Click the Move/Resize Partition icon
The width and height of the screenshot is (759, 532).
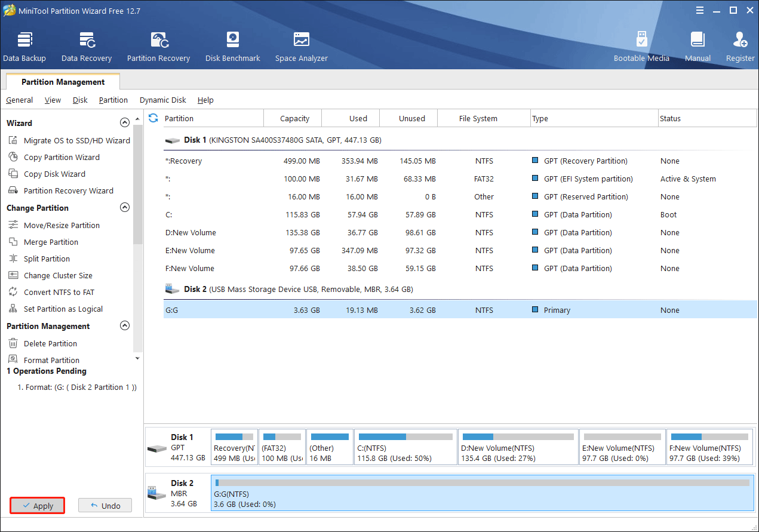click(13, 225)
